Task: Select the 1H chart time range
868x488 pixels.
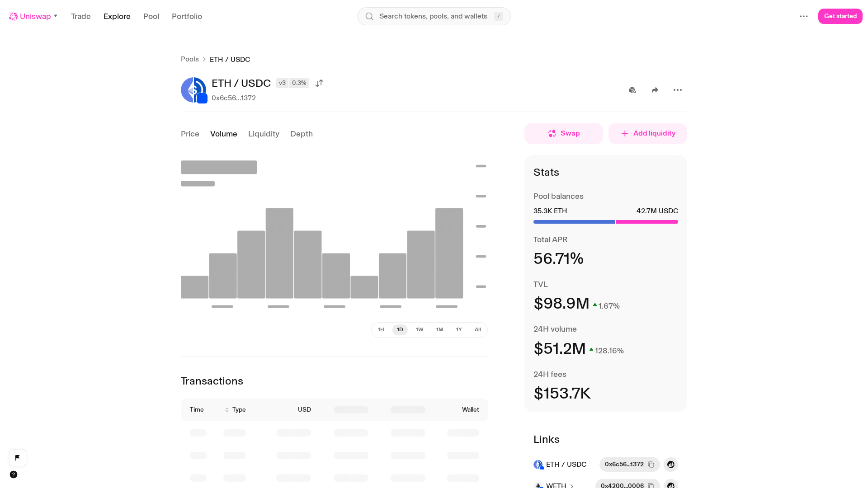Action: coord(381,330)
